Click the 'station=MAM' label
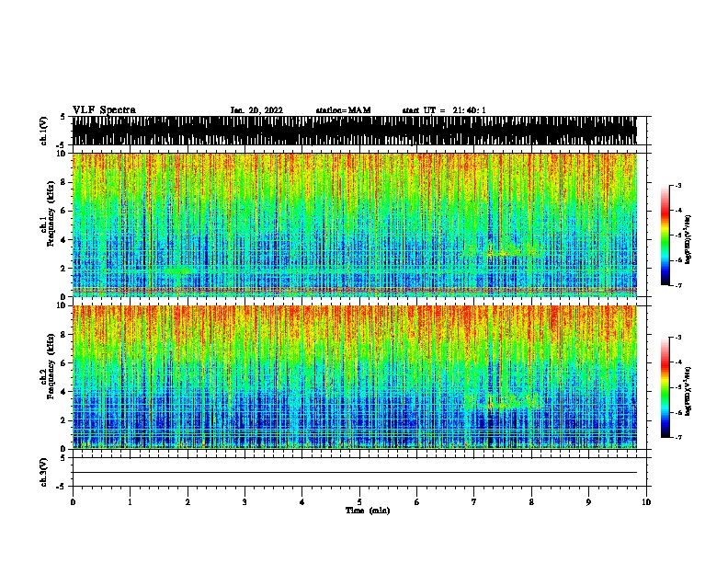Screen dimensions: 728x563 pos(343,110)
